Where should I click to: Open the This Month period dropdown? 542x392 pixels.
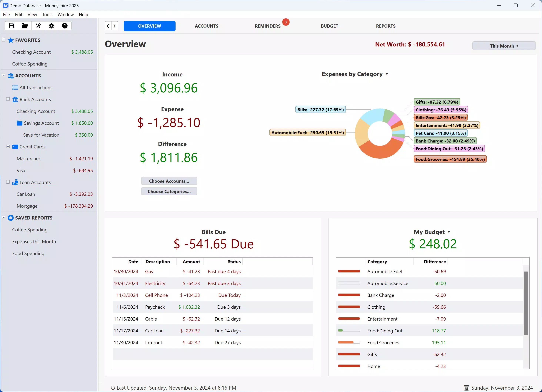[x=504, y=46]
